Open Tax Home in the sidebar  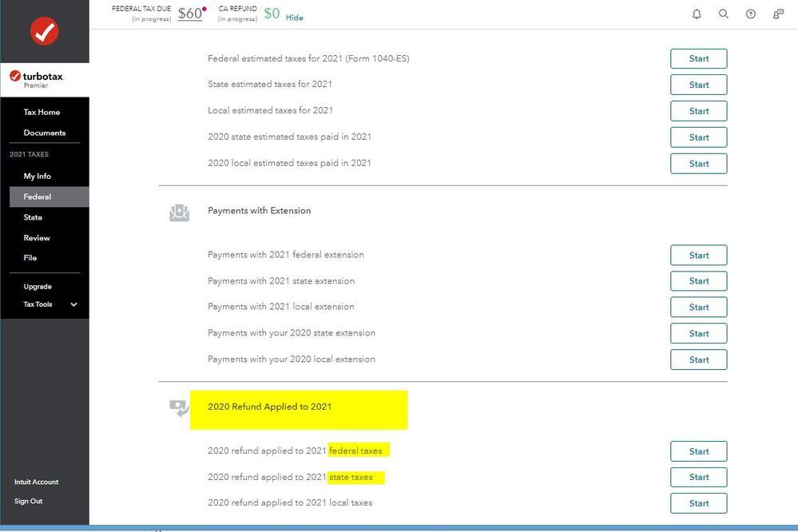[42, 113]
